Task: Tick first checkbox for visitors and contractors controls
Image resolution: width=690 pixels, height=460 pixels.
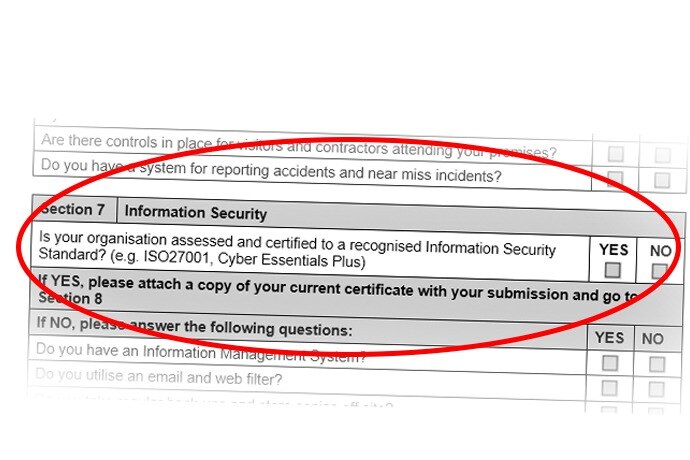Action: pyautogui.click(x=617, y=155)
